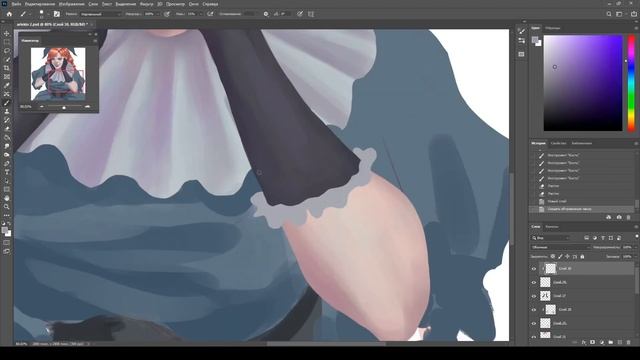The width and height of the screenshot is (640, 360).
Task: Select the Crop tool
Action: point(7,68)
